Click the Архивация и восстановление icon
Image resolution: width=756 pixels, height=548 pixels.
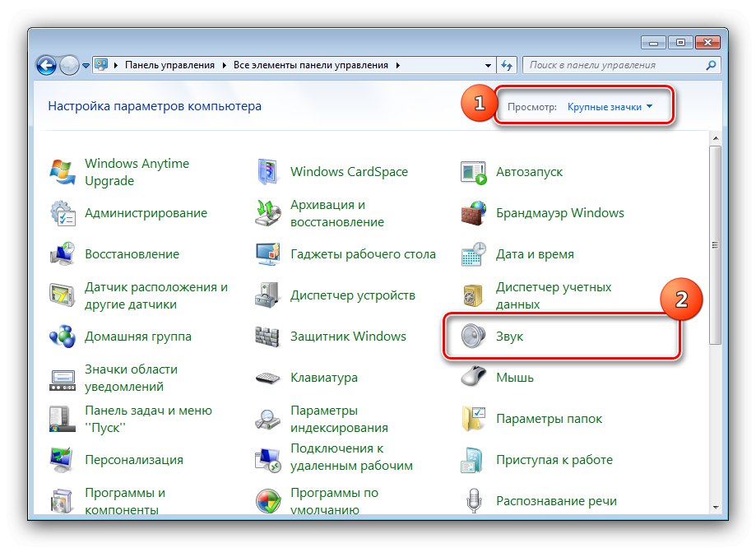[268, 213]
